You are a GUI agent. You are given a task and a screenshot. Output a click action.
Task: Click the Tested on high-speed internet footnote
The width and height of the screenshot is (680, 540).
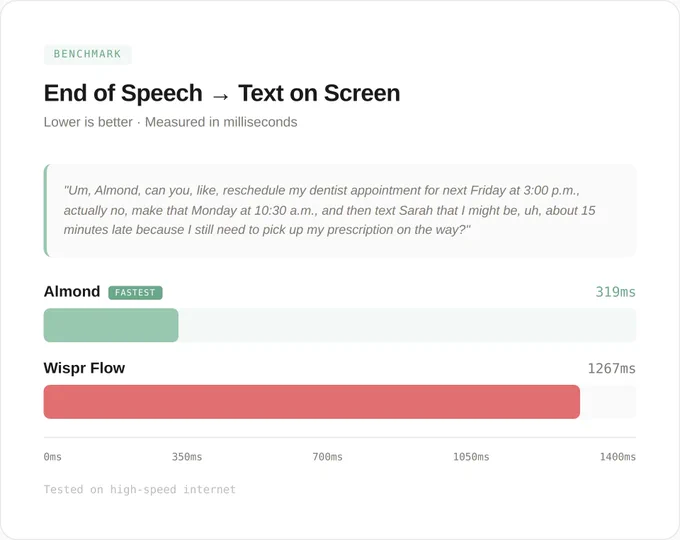coord(140,490)
